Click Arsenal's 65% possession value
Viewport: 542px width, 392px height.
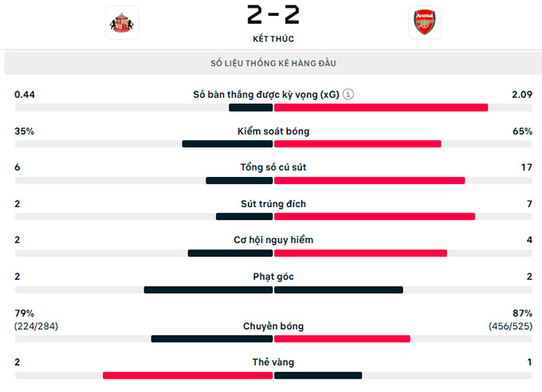coord(522,131)
